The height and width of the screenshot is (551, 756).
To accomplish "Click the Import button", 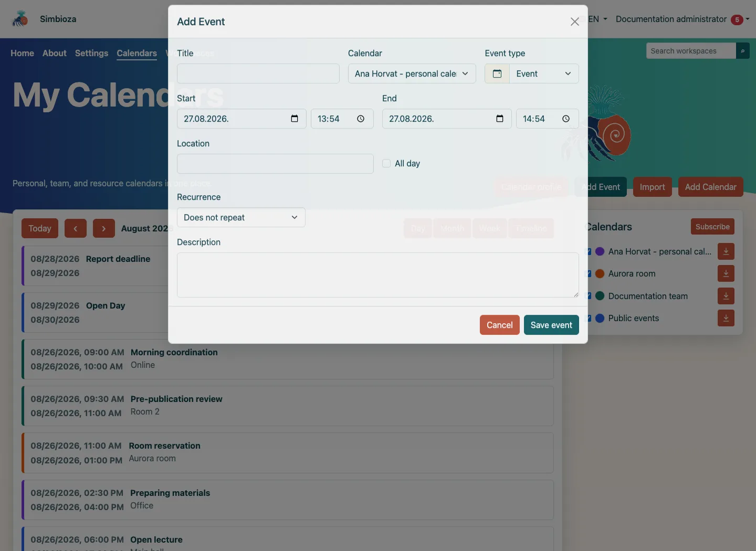I will pos(653,187).
